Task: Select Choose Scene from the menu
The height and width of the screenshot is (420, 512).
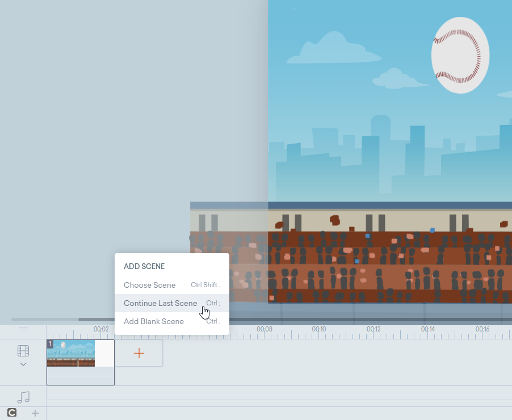Action: (x=150, y=285)
